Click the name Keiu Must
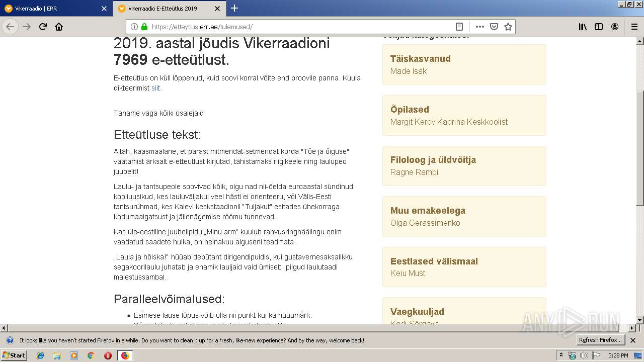644x362 pixels. tap(408, 273)
